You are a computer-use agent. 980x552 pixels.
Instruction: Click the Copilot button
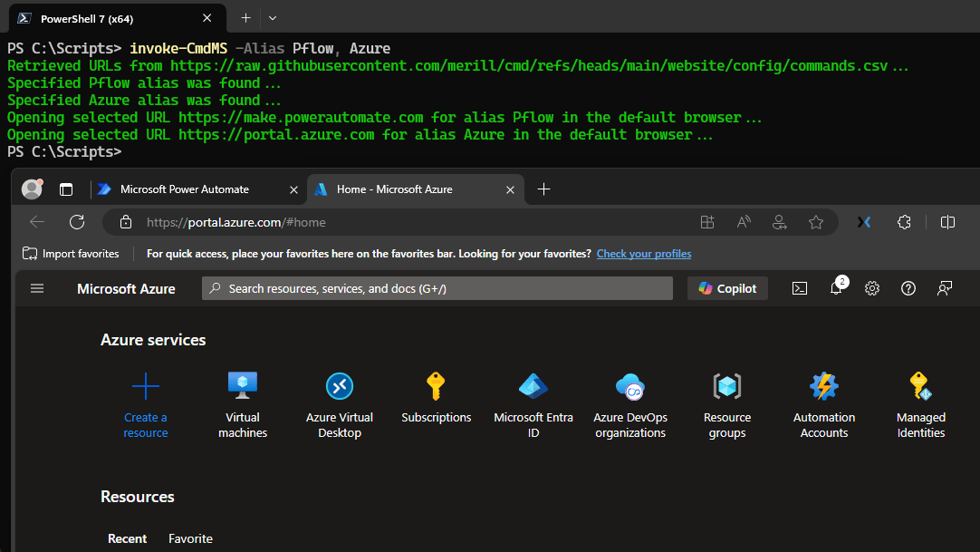click(727, 288)
